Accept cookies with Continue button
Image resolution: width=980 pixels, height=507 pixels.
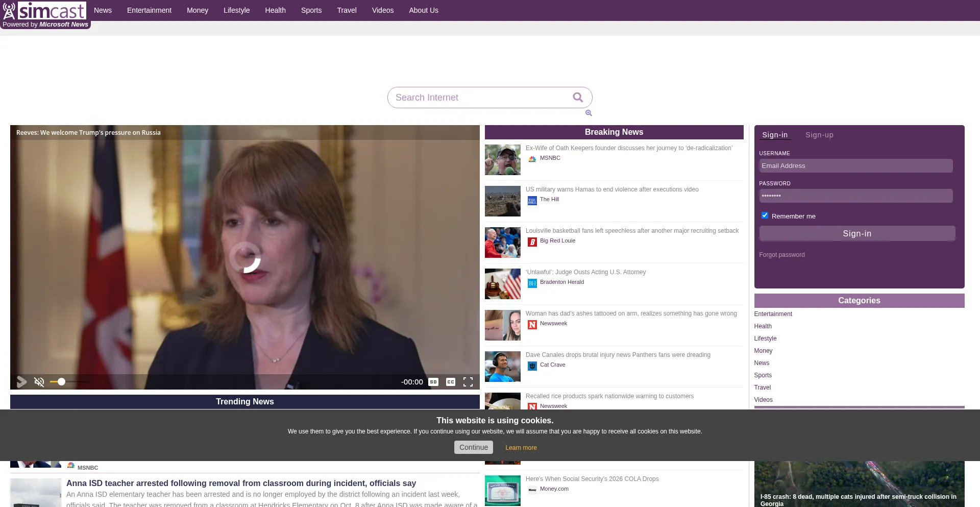point(473,447)
